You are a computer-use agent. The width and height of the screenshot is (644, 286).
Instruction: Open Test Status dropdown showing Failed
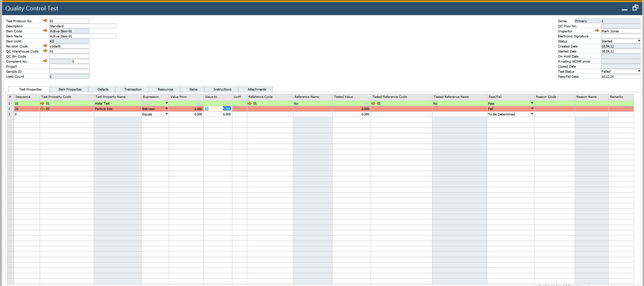pyautogui.click(x=639, y=71)
